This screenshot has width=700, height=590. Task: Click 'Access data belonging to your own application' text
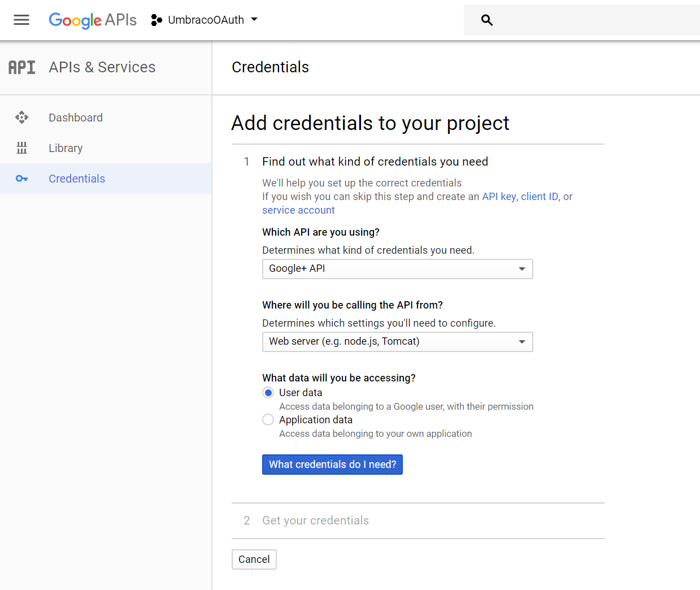[x=376, y=434]
